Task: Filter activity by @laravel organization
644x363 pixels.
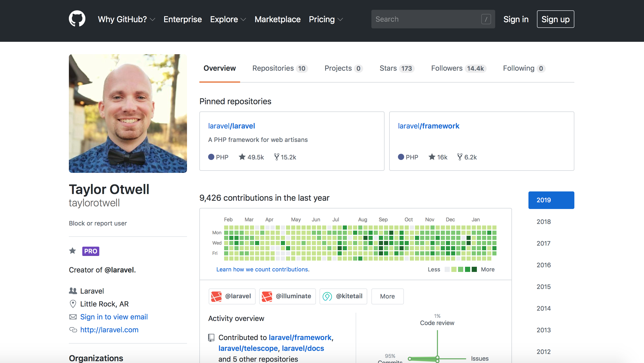Action: point(232,296)
